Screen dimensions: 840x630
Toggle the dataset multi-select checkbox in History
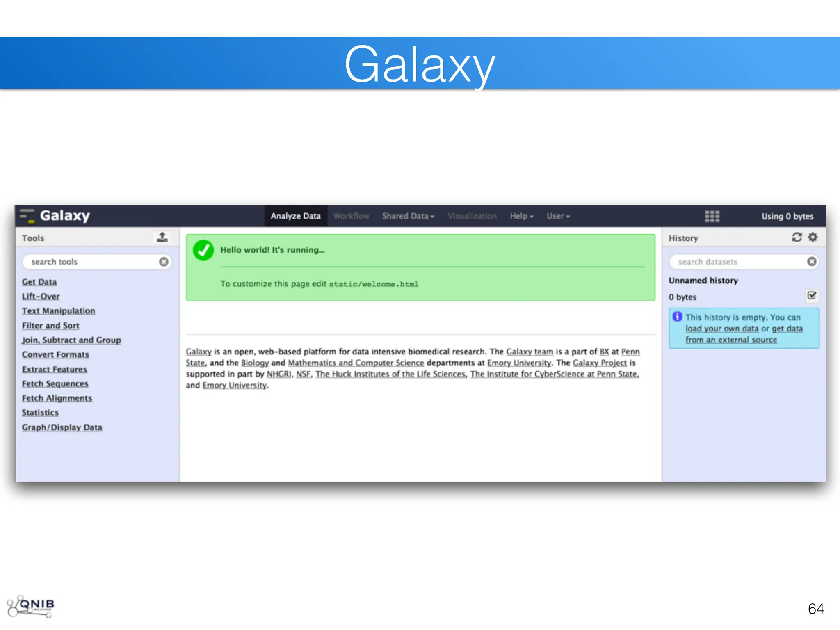click(x=812, y=296)
